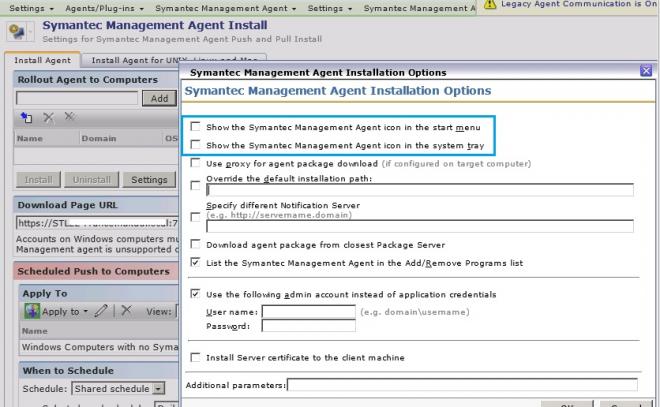The width and height of the screenshot is (660, 407).
Task: Click the Name column header in Rollout list
Action: click(x=46, y=138)
